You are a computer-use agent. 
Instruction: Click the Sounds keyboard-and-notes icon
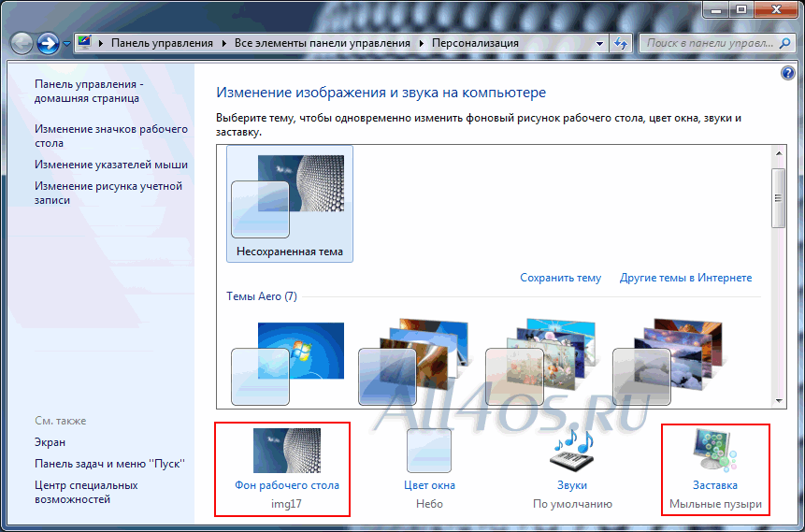tap(571, 451)
